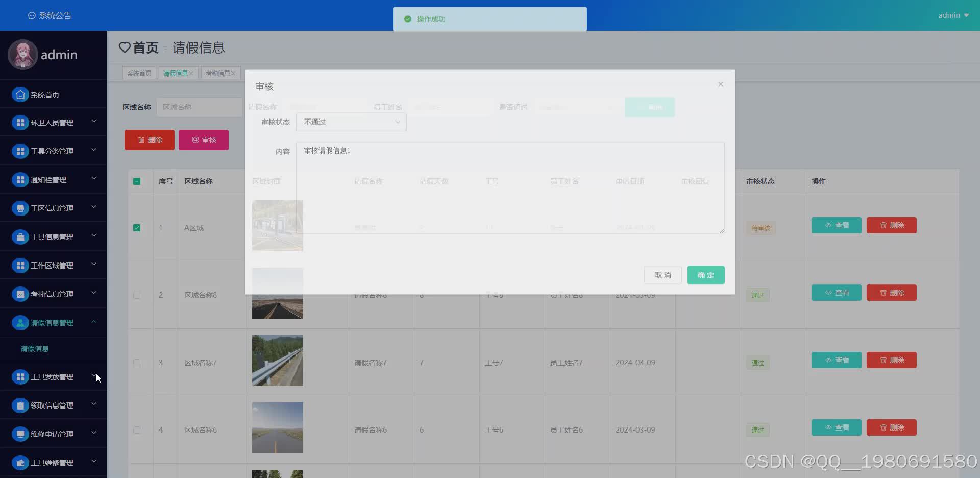Uncheck the row 1 A区域 checkbox

tap(137, 228)
